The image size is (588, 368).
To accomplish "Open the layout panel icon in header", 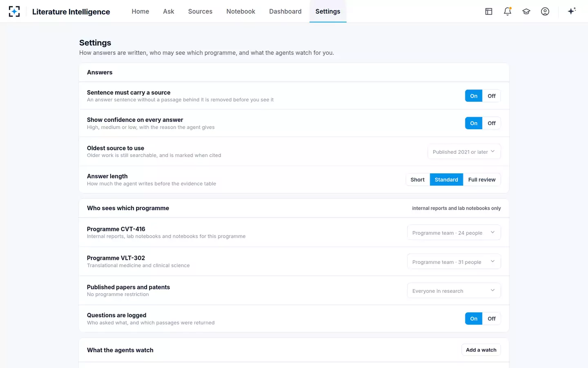I will [x=489, y=11].
